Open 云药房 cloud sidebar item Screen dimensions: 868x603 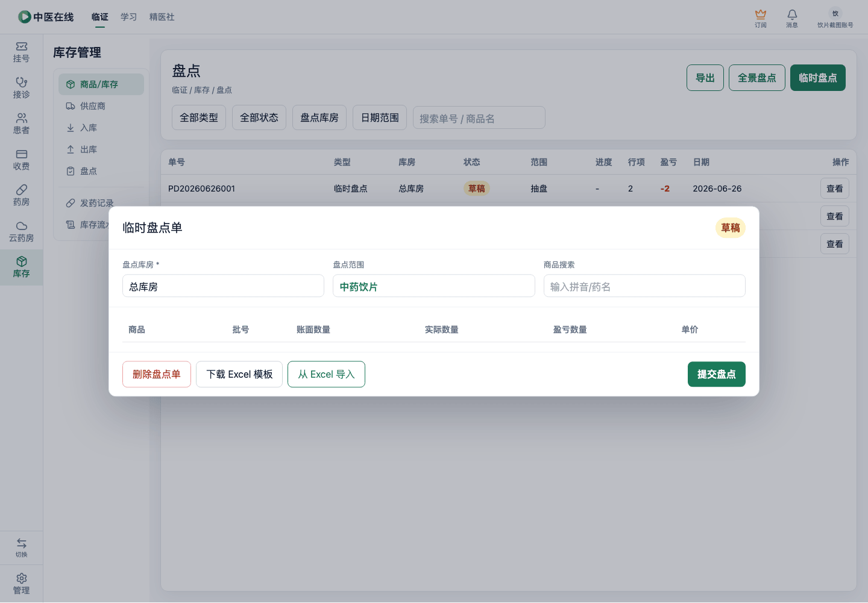[21, 231]
